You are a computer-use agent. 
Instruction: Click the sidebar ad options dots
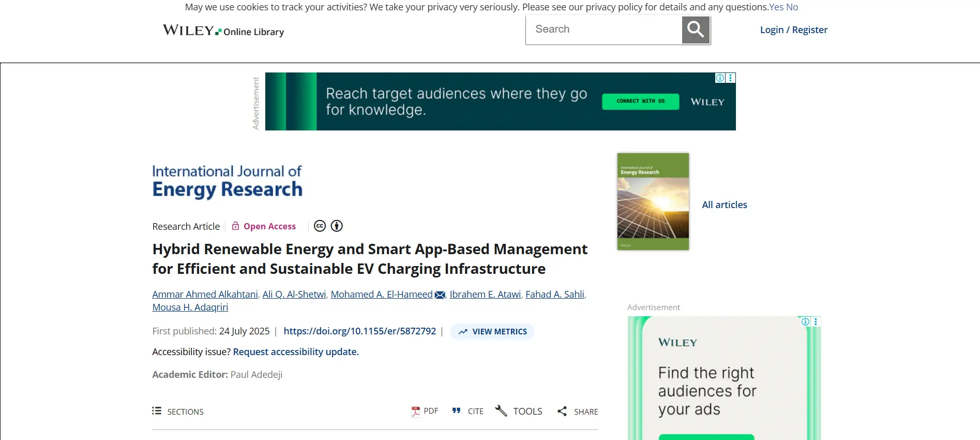(x=816, y=321)
